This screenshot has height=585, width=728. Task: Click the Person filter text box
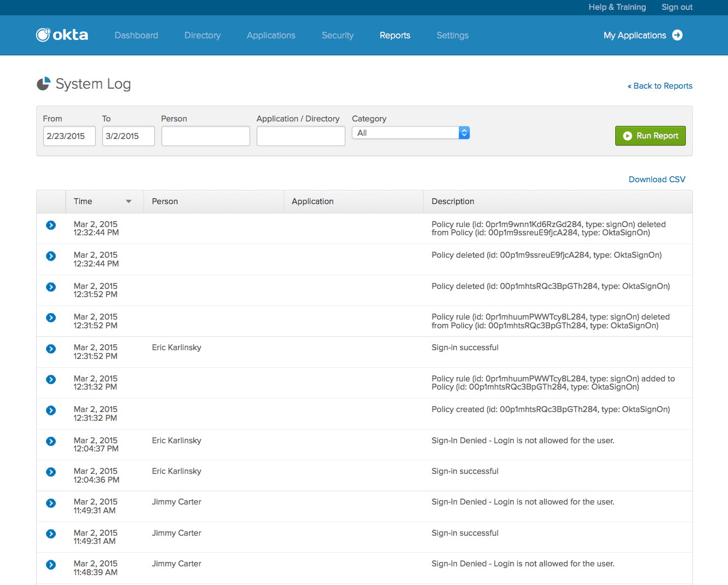[x=205, y=136]
